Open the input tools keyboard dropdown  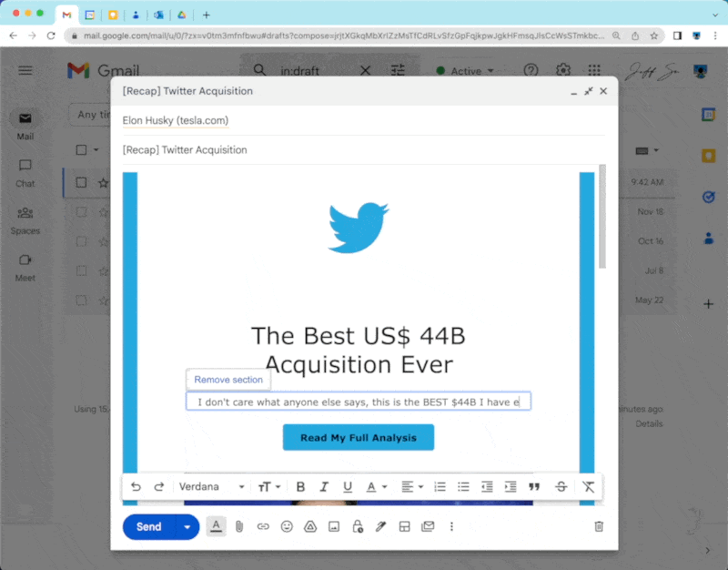(647, 150)
